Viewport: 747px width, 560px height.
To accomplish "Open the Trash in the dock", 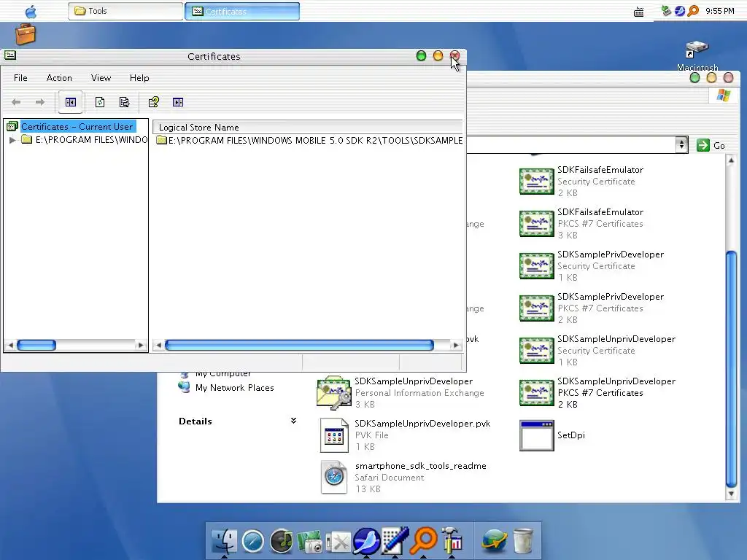I will point(523,541).
